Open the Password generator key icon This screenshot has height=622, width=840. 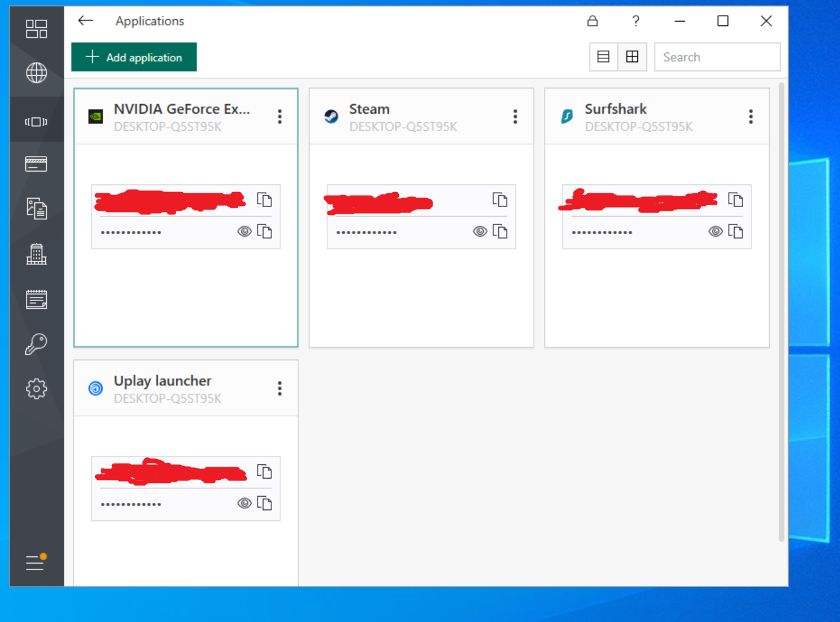(36, 344)
